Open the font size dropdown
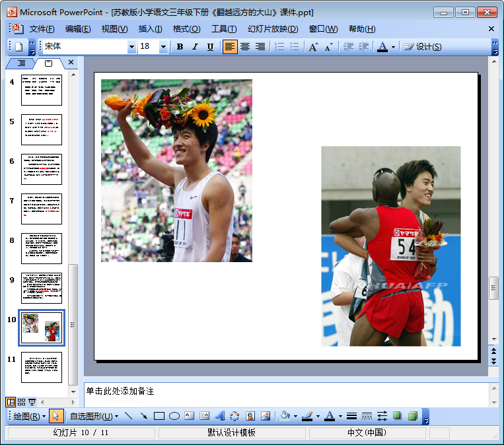 [x=163, y=47]
